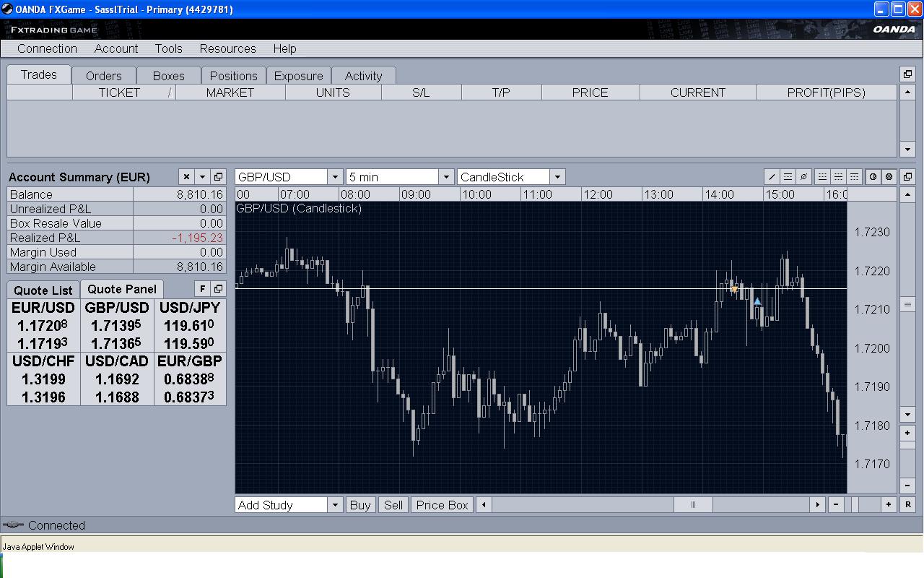Click the Connected status plug icon
The image size is (924, 578).
point(14,525)
